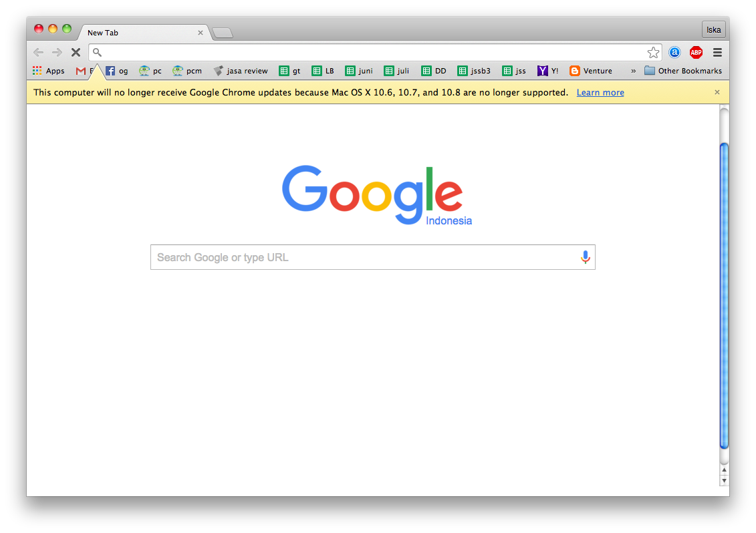Open the Iska profile switcher
Screen dimensions: 756x533
[x=714, y=30]
